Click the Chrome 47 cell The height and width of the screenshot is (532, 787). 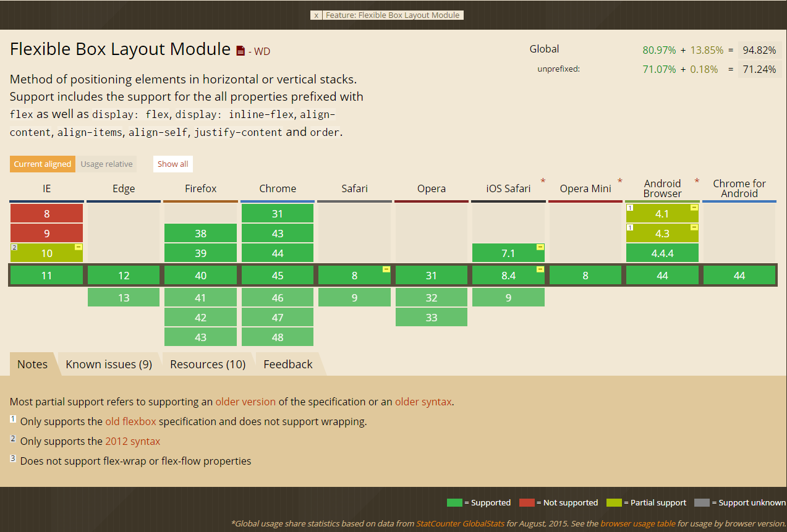pos(278,318)
